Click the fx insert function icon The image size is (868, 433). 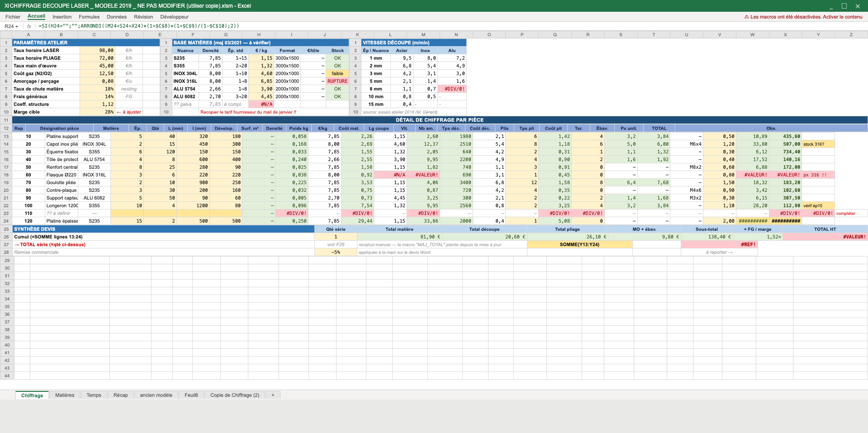coord(29,26)
